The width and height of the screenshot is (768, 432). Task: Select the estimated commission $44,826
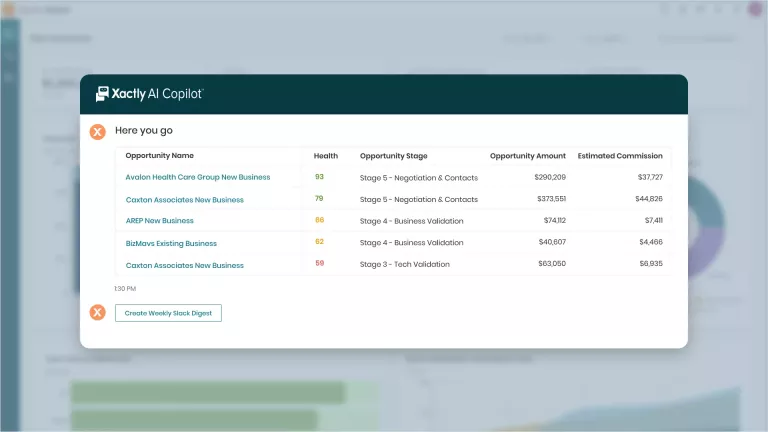[648, 198]
